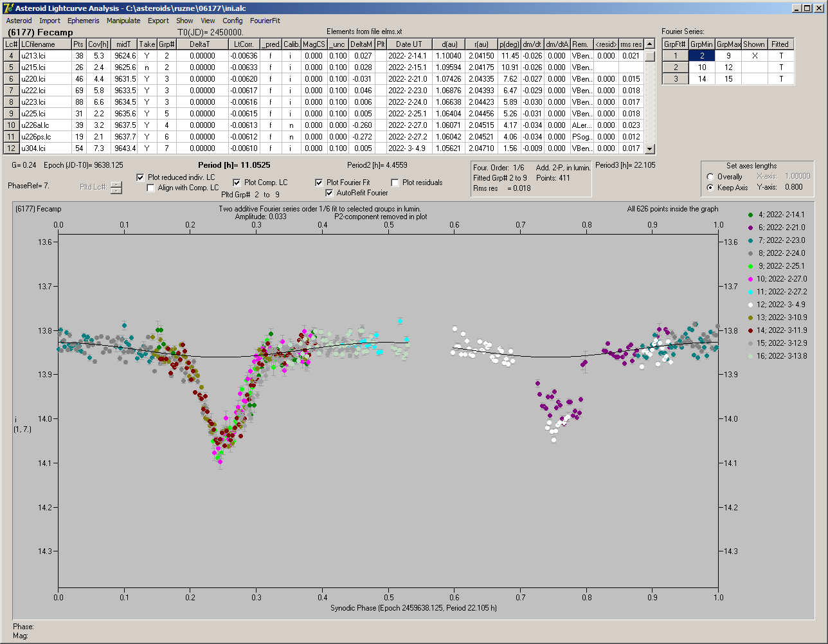Click the GrpMax cell with value 15
The height and width of the screenshot is (644, 828).
728,79
